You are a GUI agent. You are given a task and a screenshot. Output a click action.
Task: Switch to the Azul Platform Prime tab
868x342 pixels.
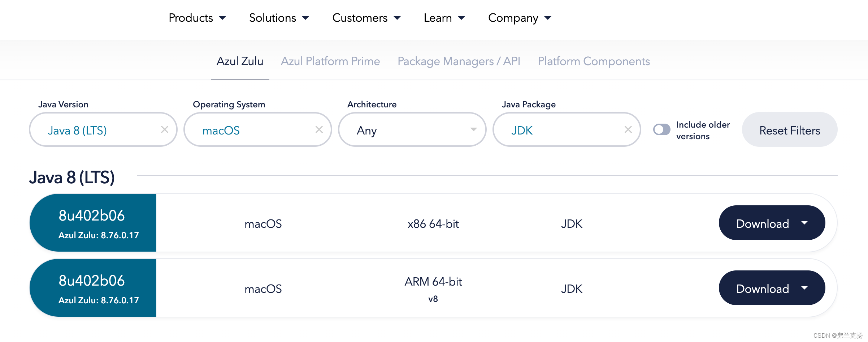point(330,61)
